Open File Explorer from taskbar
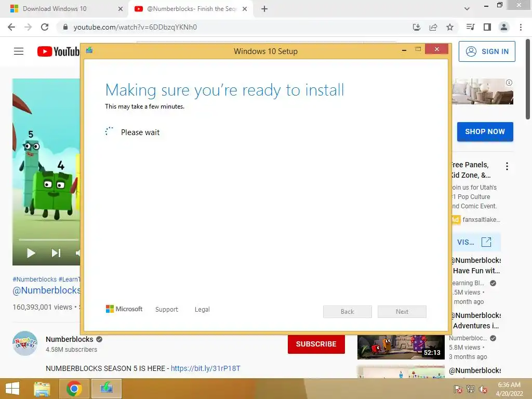This screenshot has width=532, height=399. click(42, 389)
